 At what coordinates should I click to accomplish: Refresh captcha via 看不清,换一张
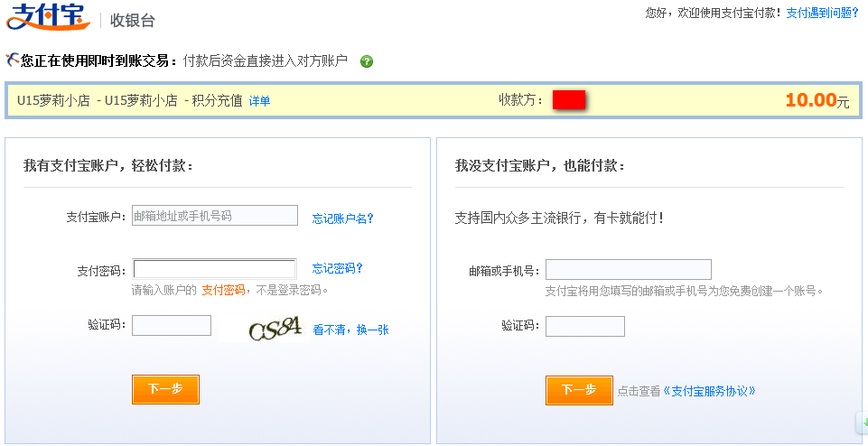pos(350,330)
